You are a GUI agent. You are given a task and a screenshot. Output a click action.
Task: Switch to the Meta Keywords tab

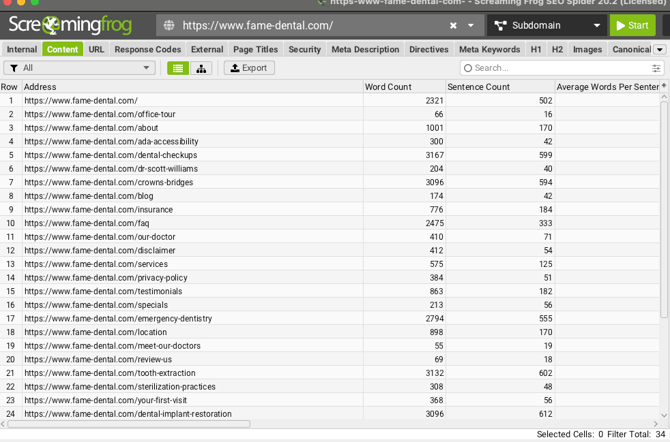coord(490,49)
